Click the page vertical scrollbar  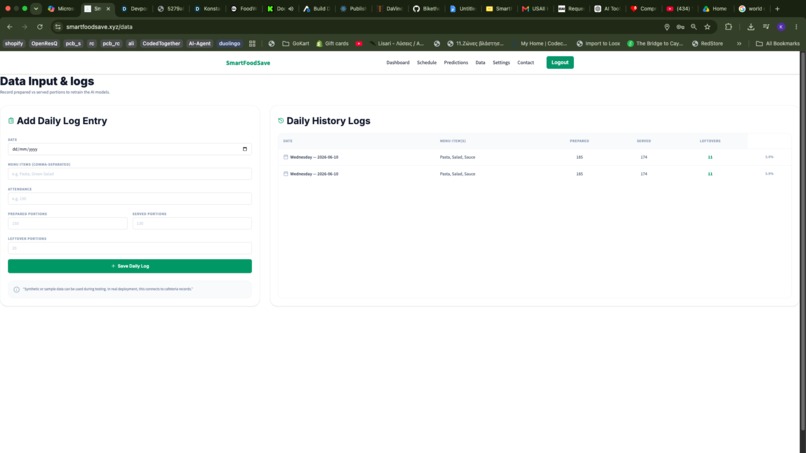(x=802, y=242)
